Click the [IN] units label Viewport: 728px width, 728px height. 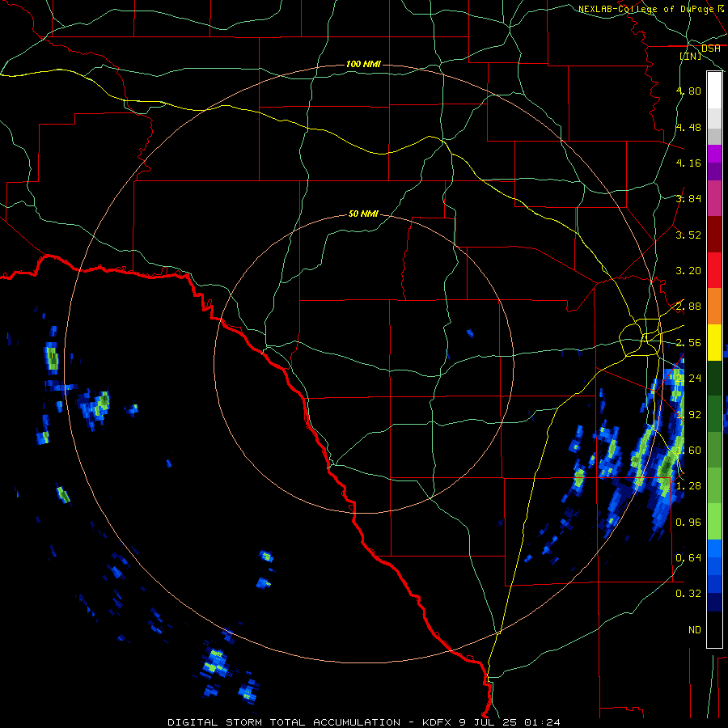point(691,56)
